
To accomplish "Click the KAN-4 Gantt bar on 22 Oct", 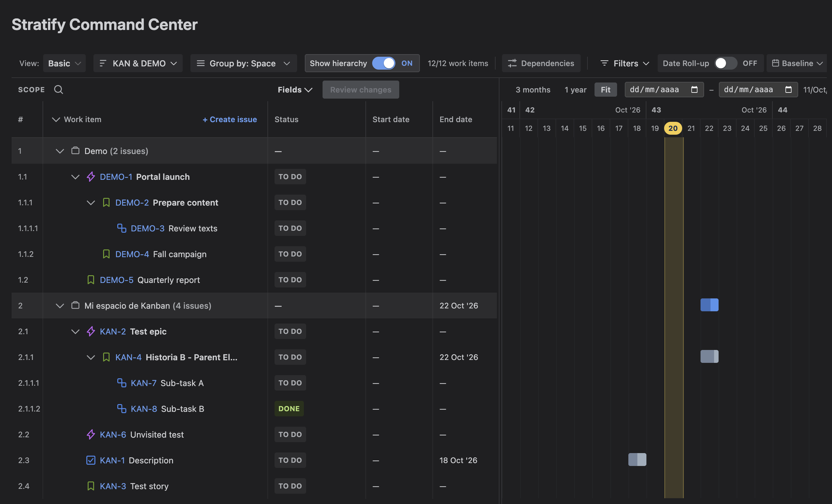I will point(710,356).
